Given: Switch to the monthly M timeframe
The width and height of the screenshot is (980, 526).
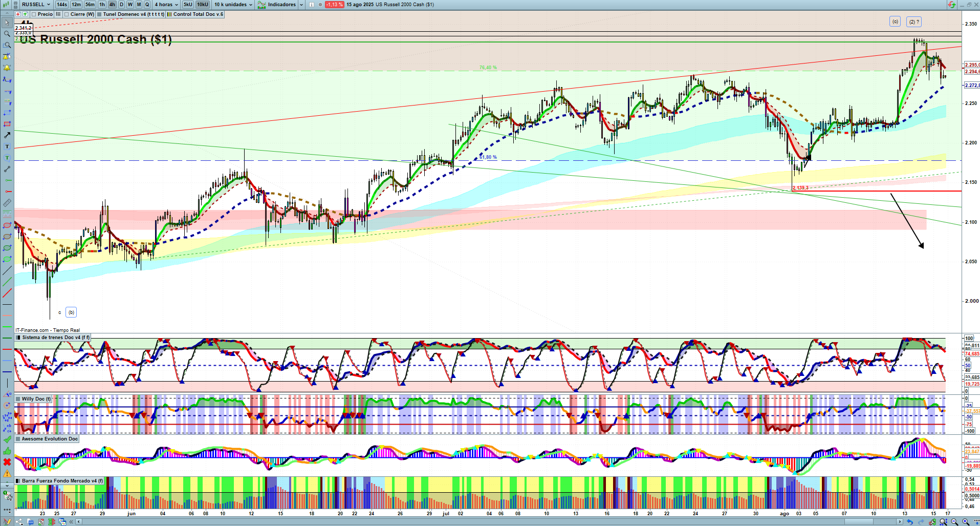Looking at the screenshot, I should coord(139,5).
